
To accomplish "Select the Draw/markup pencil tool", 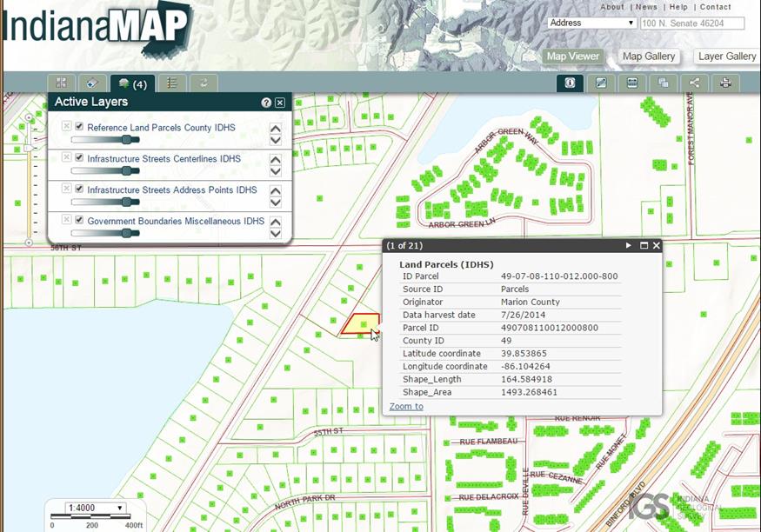I will pyautogui.click(x=601, y=83).
